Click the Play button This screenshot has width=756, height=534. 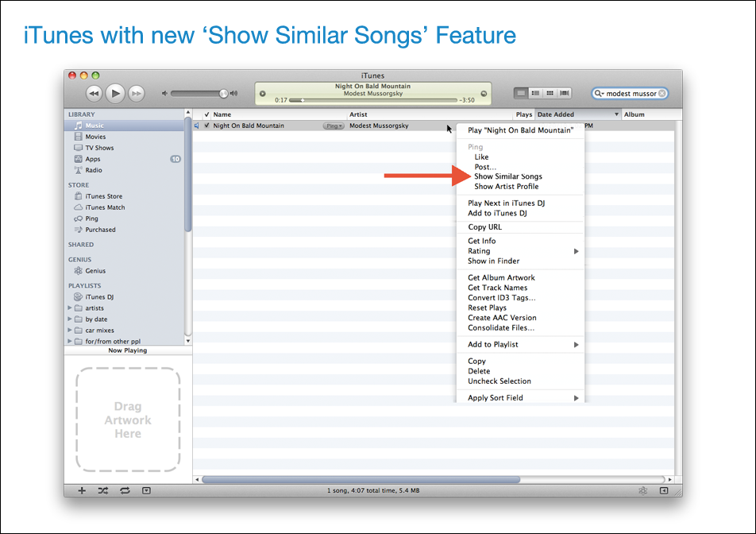tap(115, 93)
